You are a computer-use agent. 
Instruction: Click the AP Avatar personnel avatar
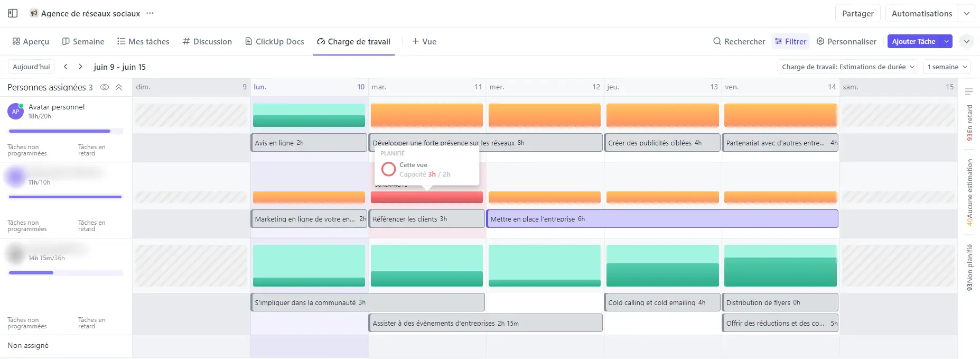pyautogui.click(x=15, y=112)
